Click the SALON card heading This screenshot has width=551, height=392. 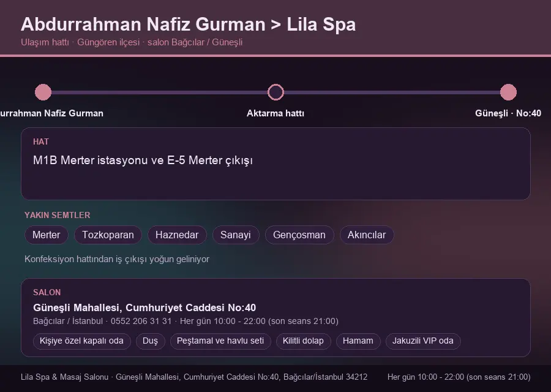tap(47, 293)
